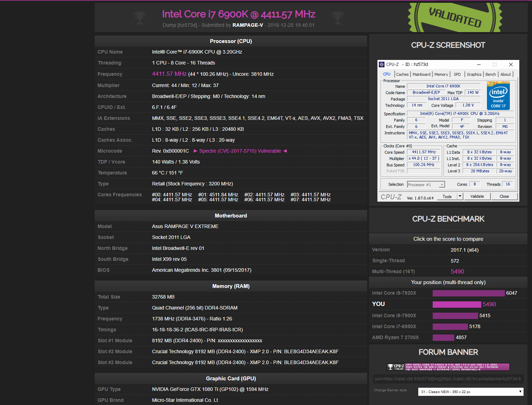Click the AMD Ryzen 7 2700X score bar
532x405 pixels.
[x=443, y=338]
